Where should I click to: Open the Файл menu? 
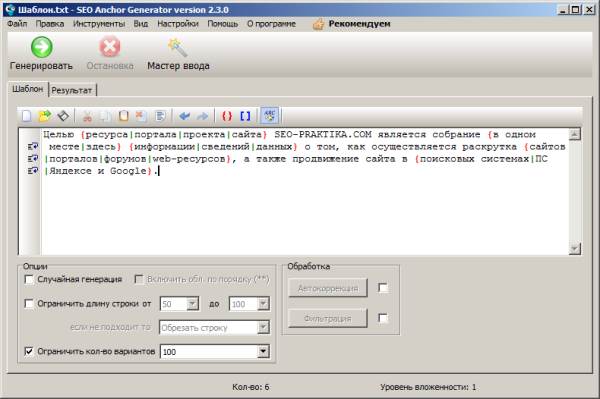17,24
